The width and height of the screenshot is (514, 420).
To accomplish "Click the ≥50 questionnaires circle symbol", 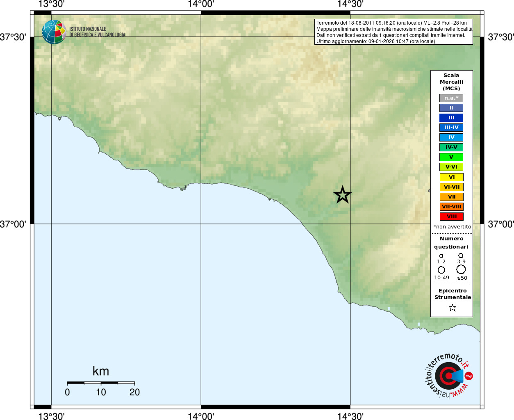I will tap(461, 269).
